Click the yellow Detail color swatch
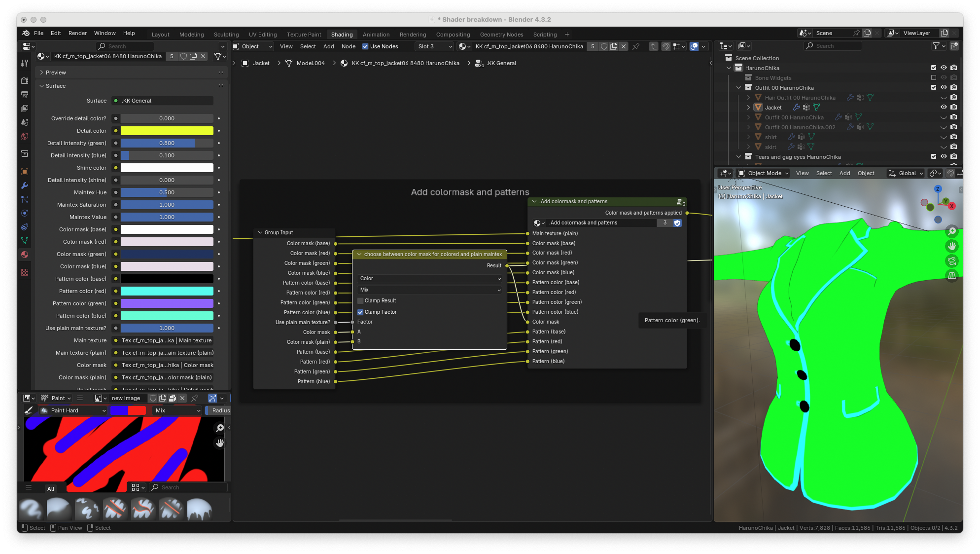This screenshot has width=980, height=554. [x=167, y=131]
